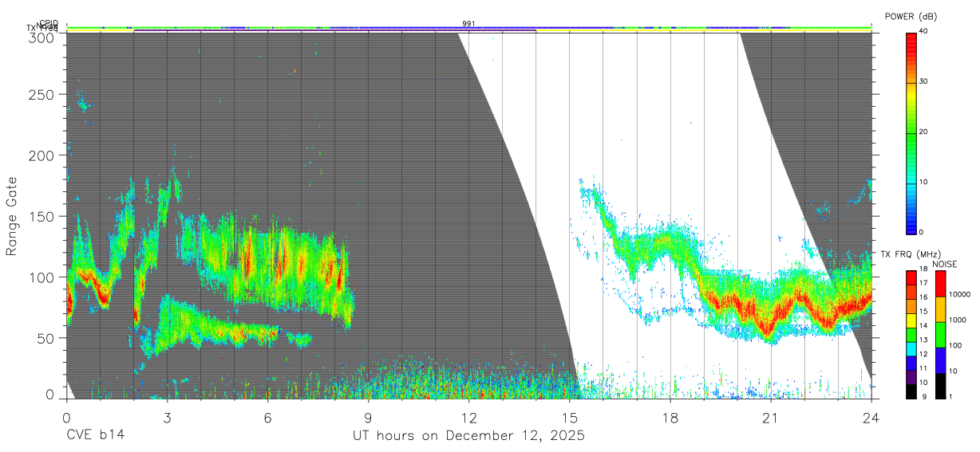Click the 24 hour tick on UT axis
Screen dimensions: 980x452
[871, 417]
